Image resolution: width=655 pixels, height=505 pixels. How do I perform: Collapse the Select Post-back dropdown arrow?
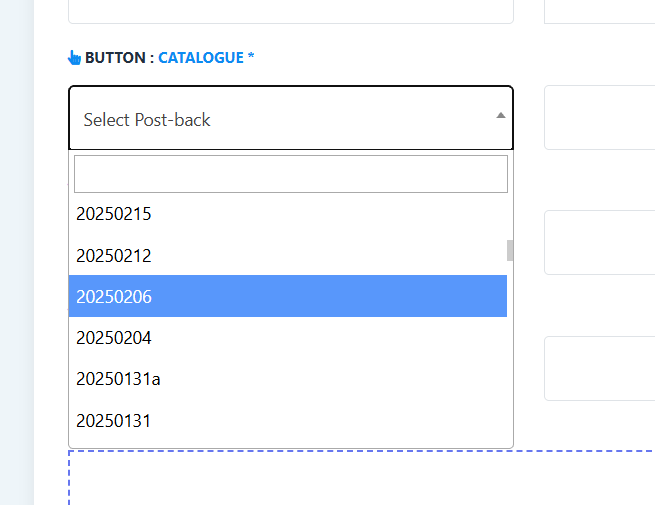[x=500, y=116]
